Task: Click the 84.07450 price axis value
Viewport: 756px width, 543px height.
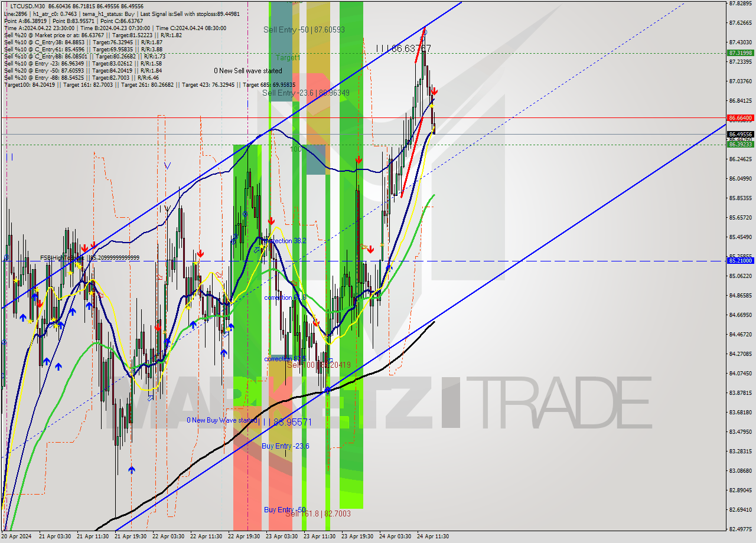Action: coord(740,373)
